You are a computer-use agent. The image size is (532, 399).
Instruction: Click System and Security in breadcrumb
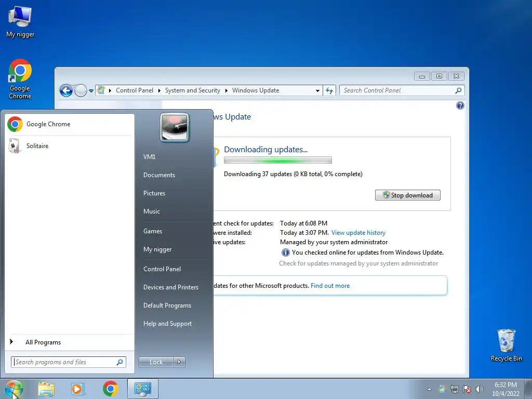point(192,90)
